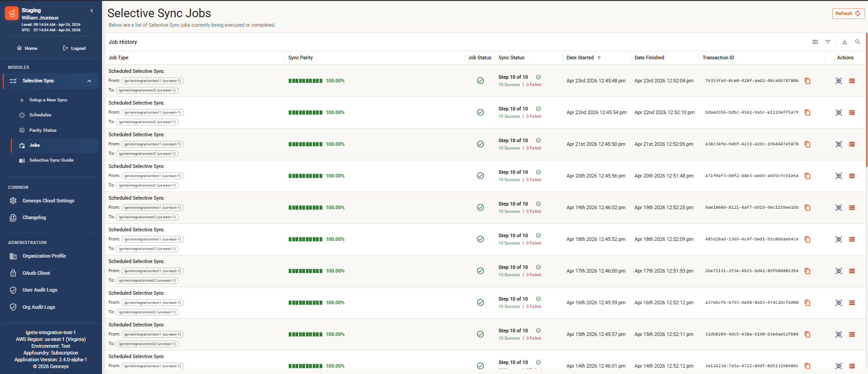Open Schedules menu item

[x=40, y=115]
